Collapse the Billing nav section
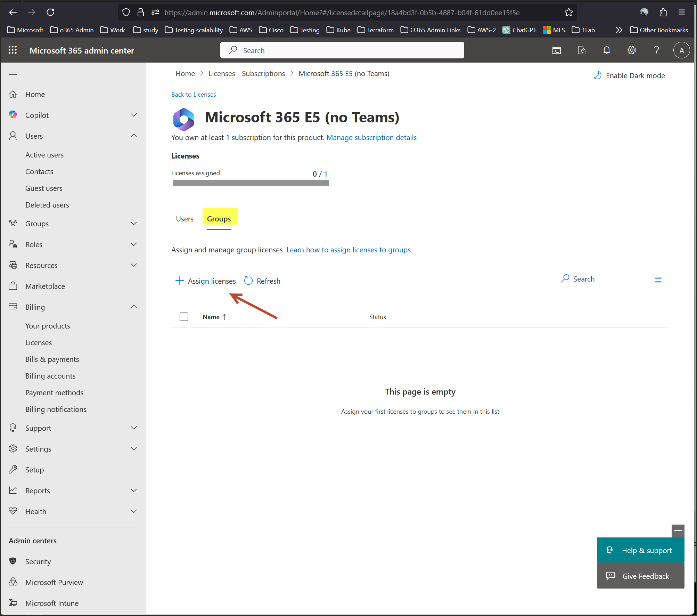 point(134,307)
